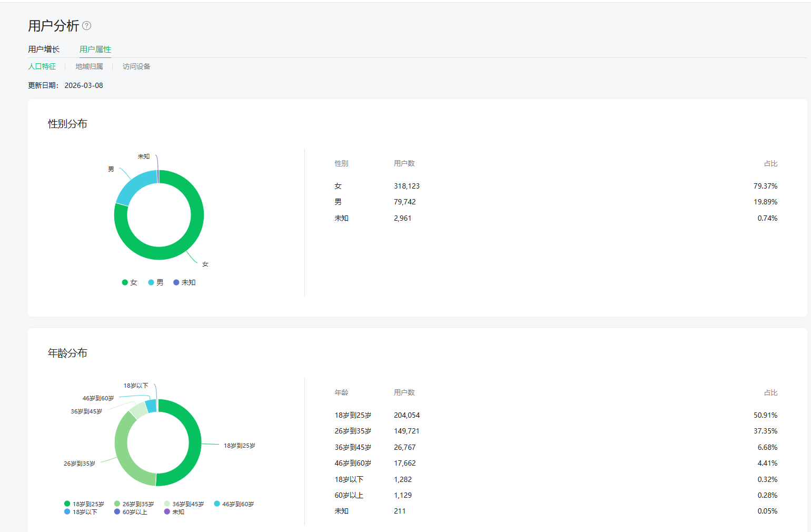Click the 50.91% share value
This screenshot has height=532, width=811.
click(x=765, y=415)
